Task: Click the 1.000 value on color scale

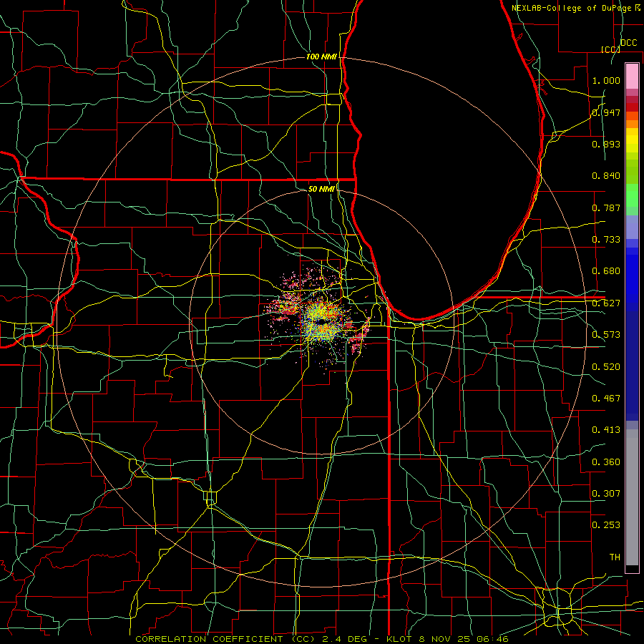Action: (606, 80)
